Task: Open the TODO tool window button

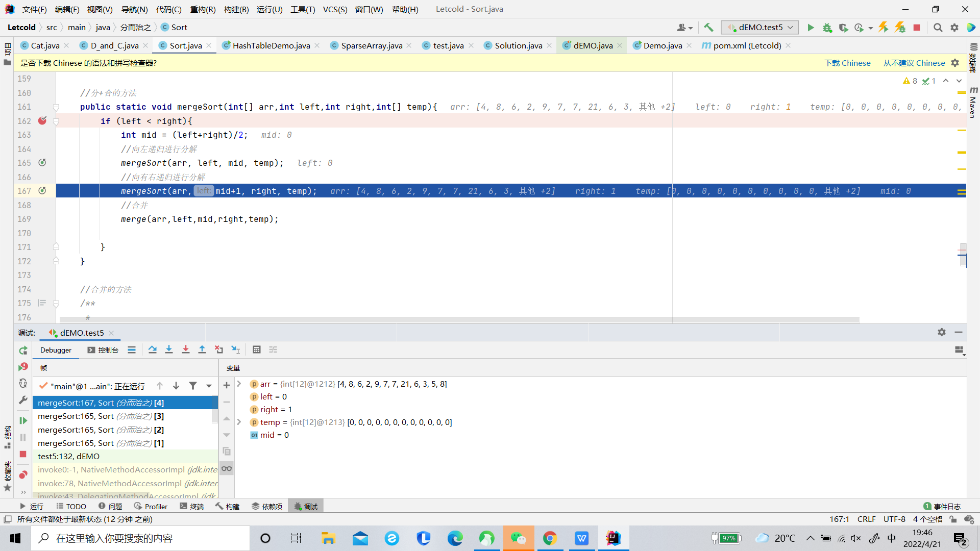Action: tap(71, 507)
